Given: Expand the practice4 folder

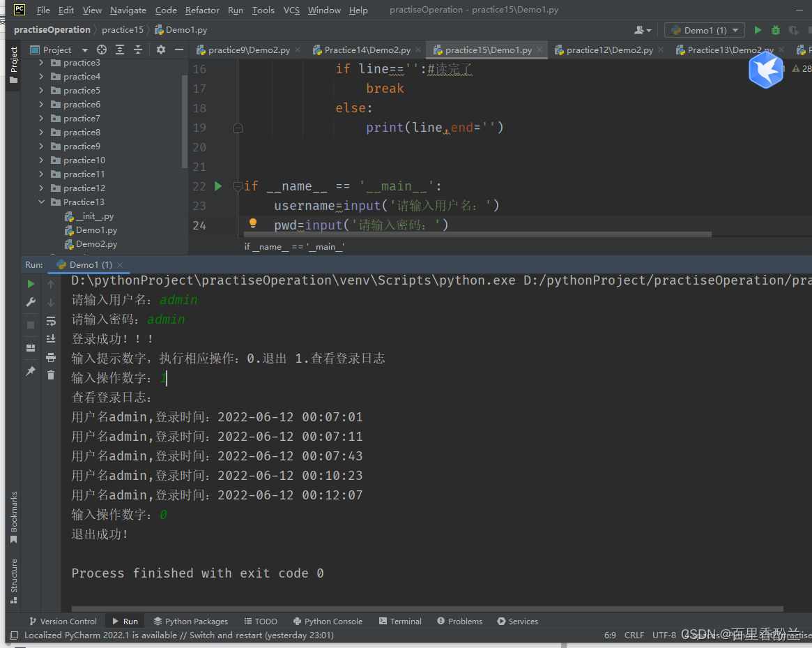Looking at the screenshot, I should (x=41, y=77).
